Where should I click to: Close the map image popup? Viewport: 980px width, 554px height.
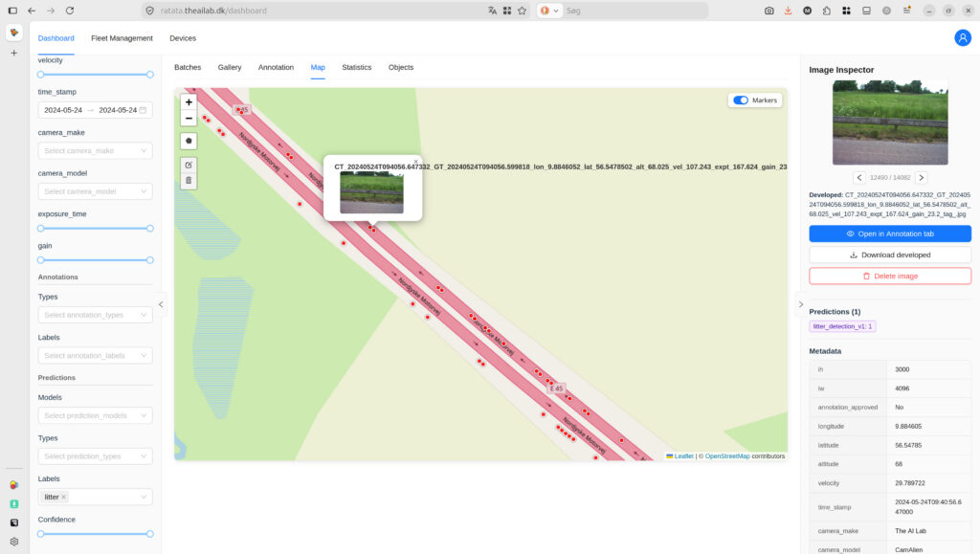[415, 162]
